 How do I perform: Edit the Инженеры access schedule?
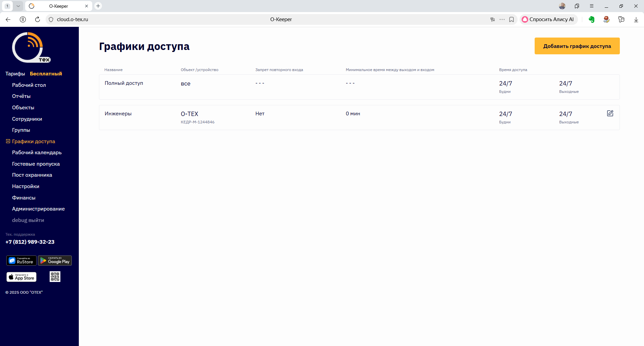coord(610,113)
